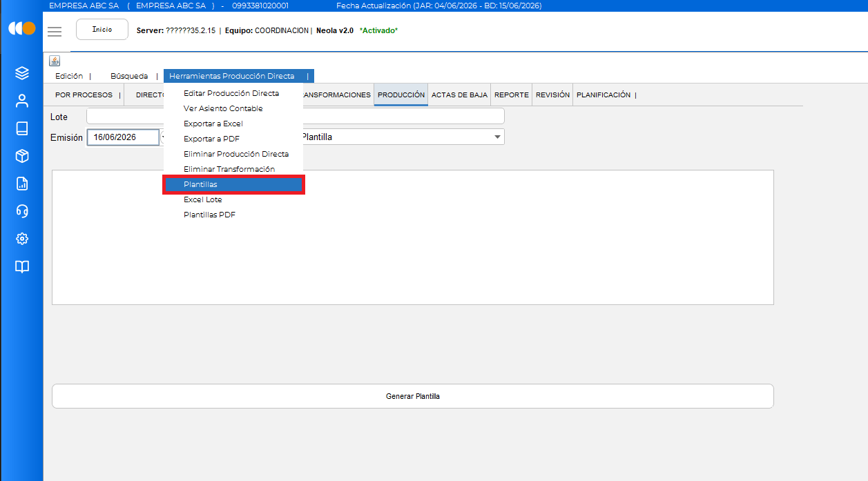This screenshot has height=481, width=868.
Task: Open the report chart sidebar icon
Action: click(21, 184)
